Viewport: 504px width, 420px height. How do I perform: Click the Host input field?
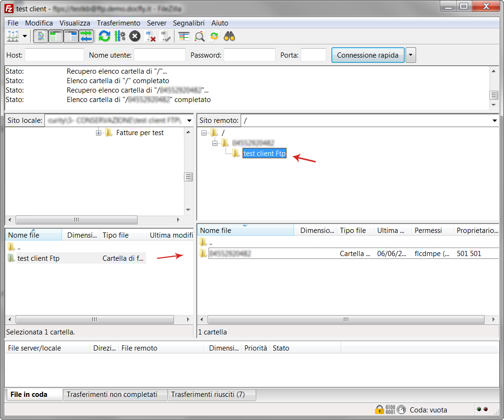[54, 55]
